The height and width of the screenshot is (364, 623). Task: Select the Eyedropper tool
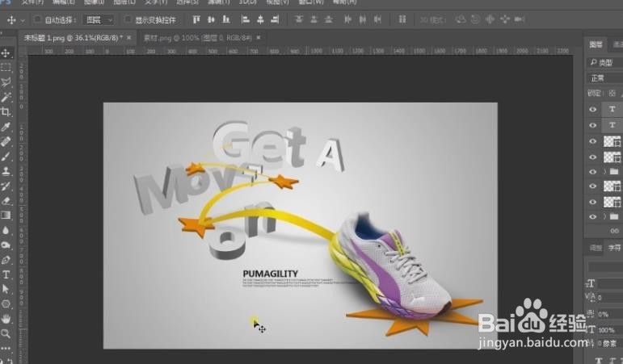6,127
